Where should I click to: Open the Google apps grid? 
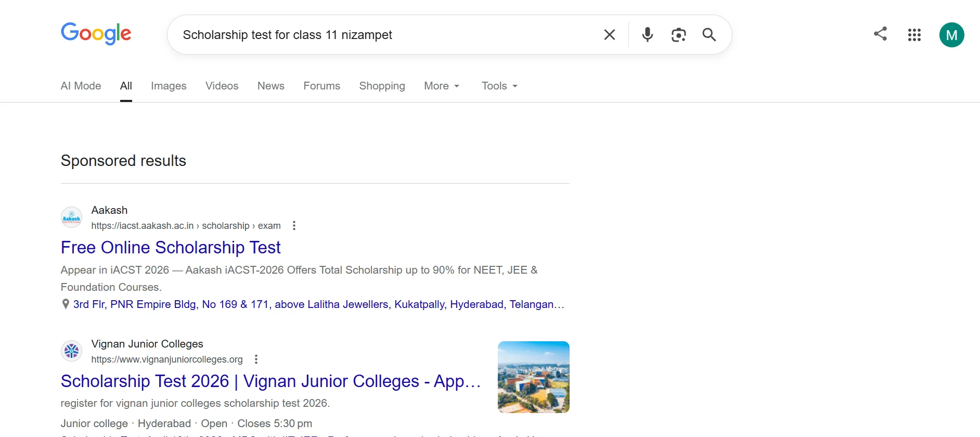coord(914,35)
